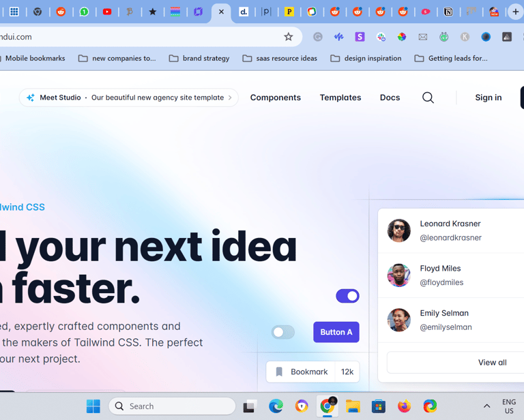Screen dimensions: 524x420
Task: Open the Templates nav menu
Action: (340, 97)
